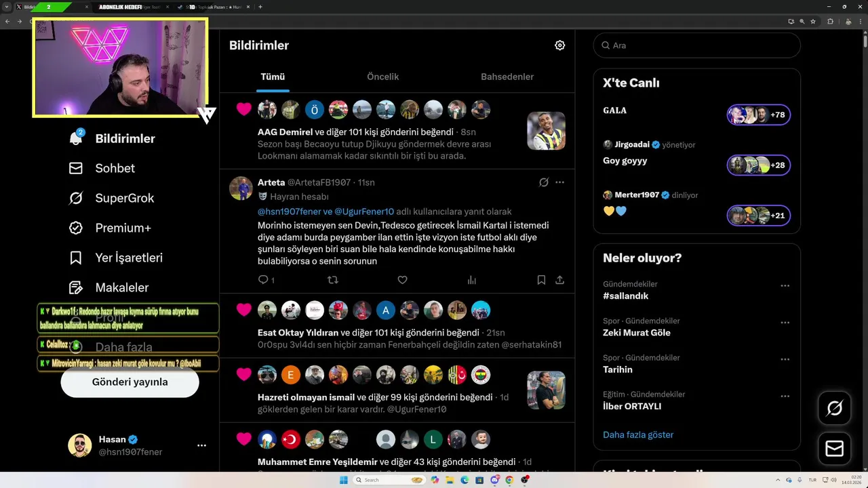Join GALA live space +78 listeners

(758, 115)
